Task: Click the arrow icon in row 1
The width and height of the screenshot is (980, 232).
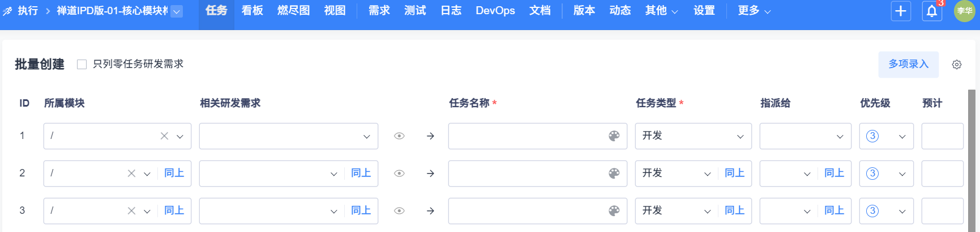Action: (430, 136)
